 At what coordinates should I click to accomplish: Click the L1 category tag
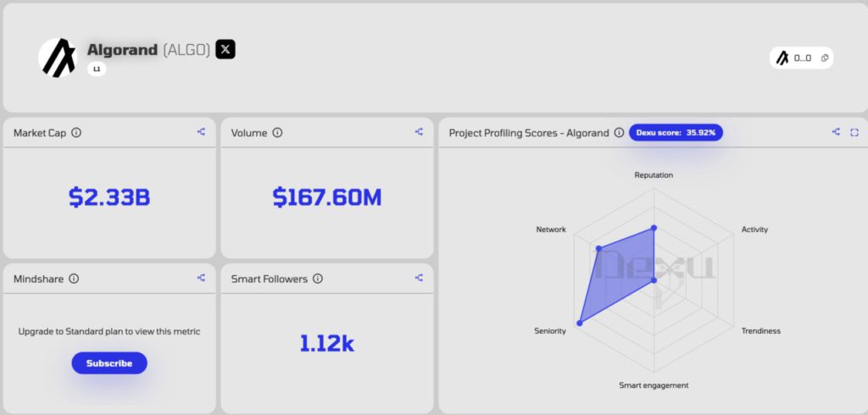pos(97,69)
